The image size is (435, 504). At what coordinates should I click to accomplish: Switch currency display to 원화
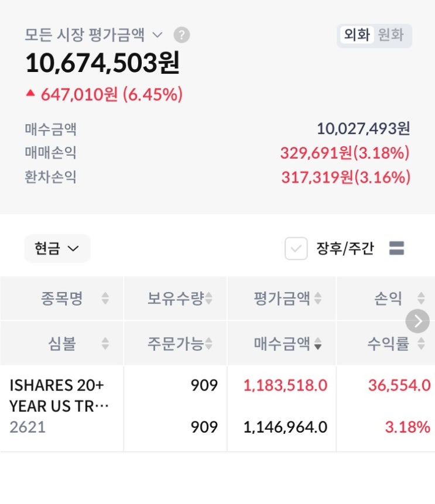tap(391, 35)
